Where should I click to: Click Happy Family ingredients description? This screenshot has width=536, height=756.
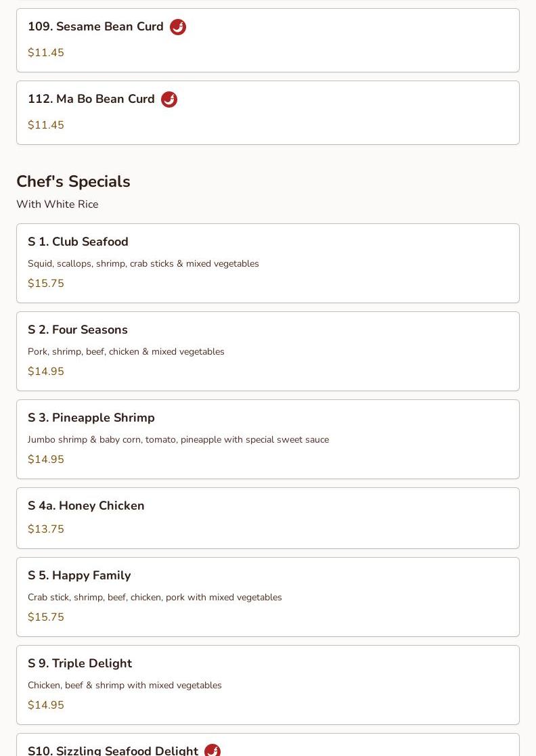[x=155, y=598]
